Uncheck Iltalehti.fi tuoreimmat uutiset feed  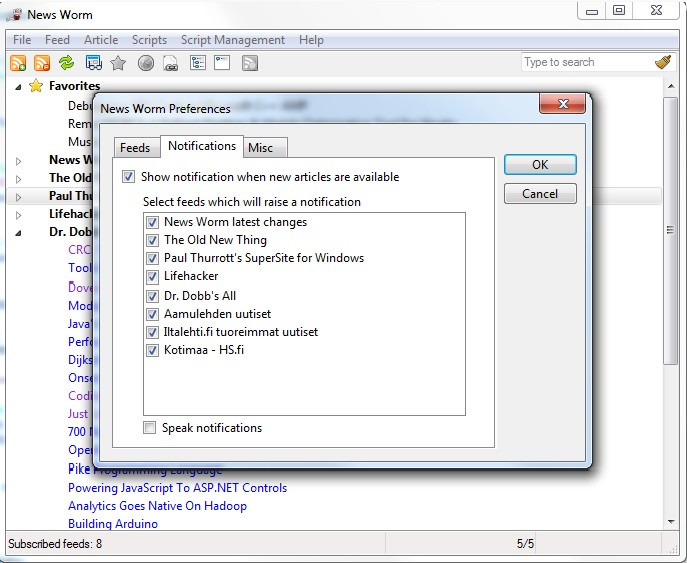click(152, 332)
